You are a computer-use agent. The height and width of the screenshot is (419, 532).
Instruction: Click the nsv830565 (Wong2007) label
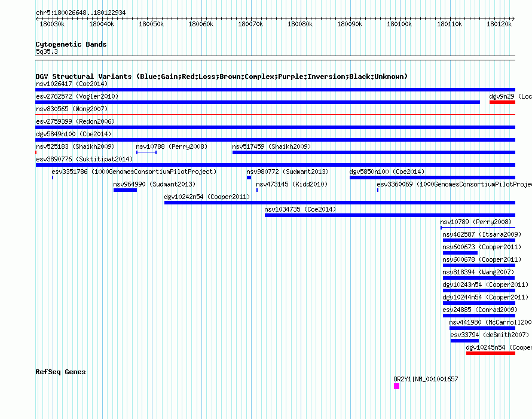(x=72, y=109)
